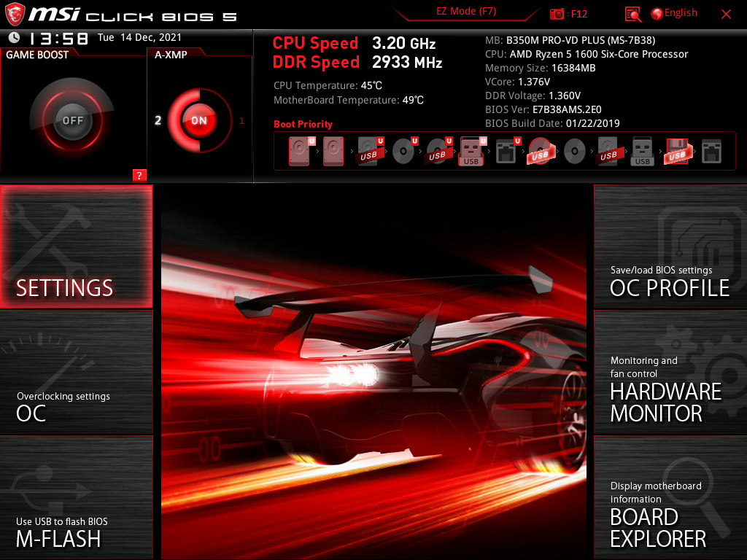Viewport: 747px width, 560px height.
Task: Click the A-XMP panel header
Action: click(x=171, y=55)
